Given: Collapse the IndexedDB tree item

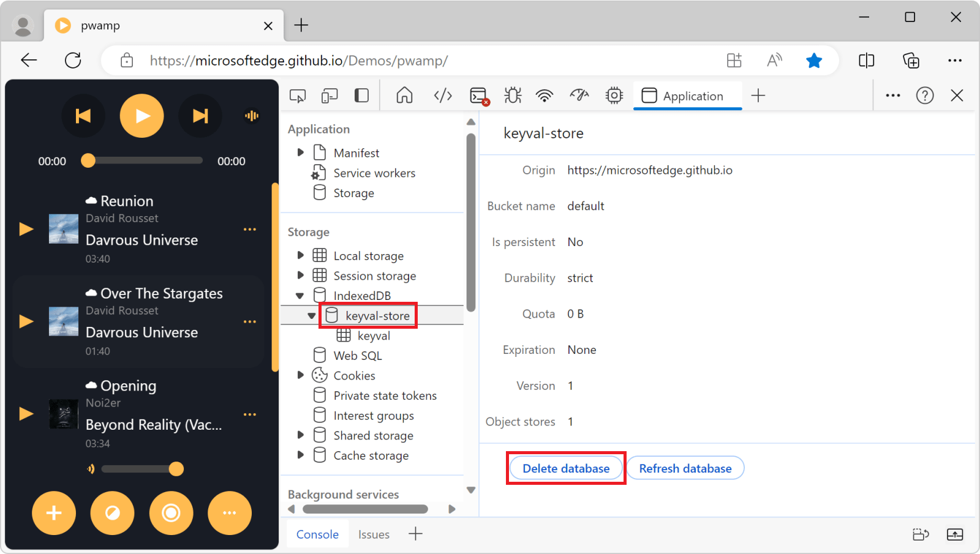Looking at the screenshot, I should [300, 295].
